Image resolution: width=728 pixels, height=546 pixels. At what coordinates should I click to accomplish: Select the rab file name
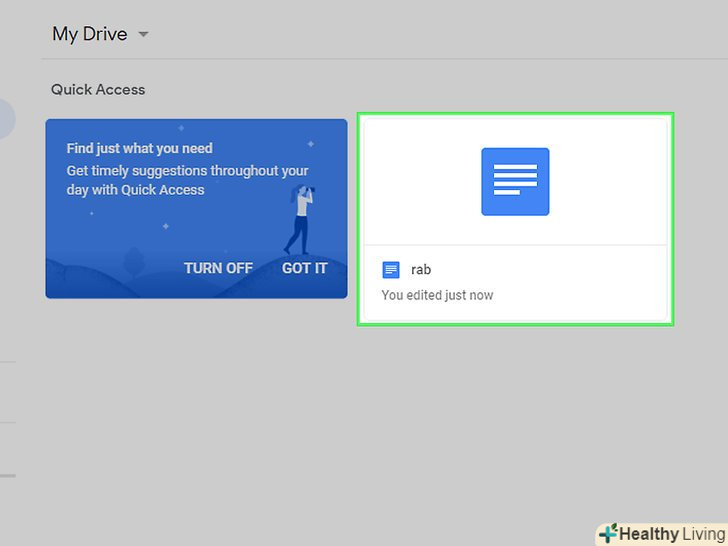click(x=421, y=270)
